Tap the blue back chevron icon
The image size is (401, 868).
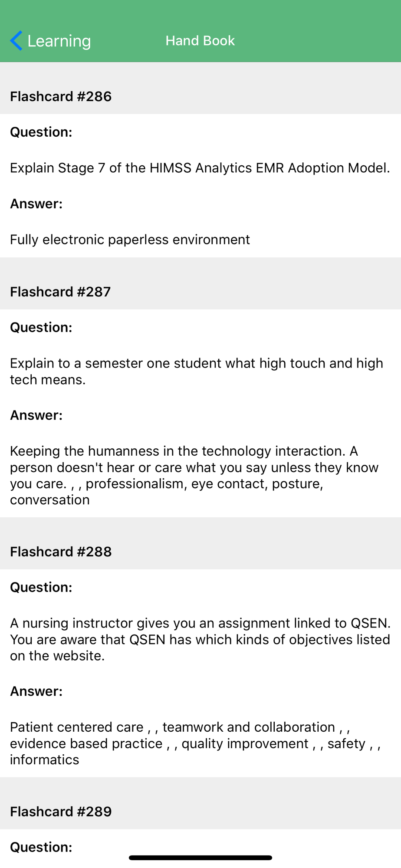(x=16, y=41)
